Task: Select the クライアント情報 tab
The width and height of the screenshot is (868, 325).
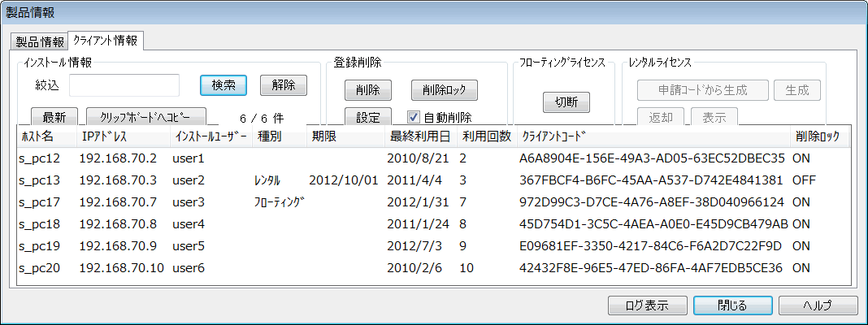Action: click(x=106, y=41)
